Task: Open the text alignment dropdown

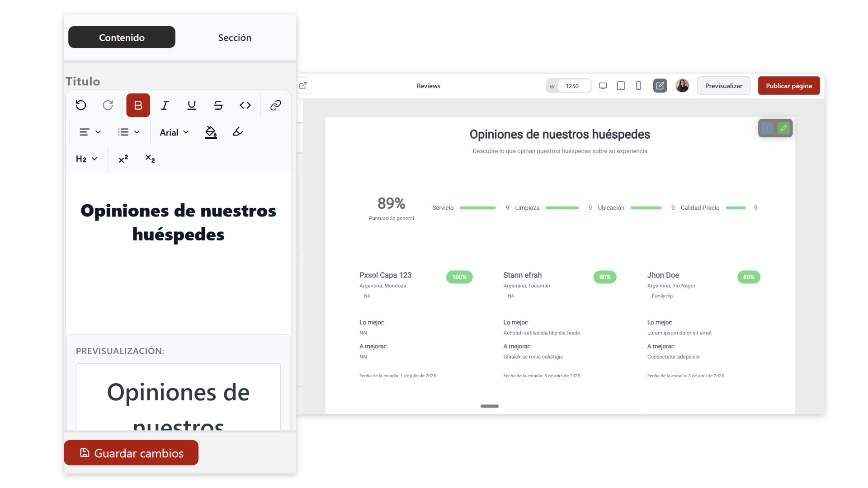Action: [x=90, y=132]
